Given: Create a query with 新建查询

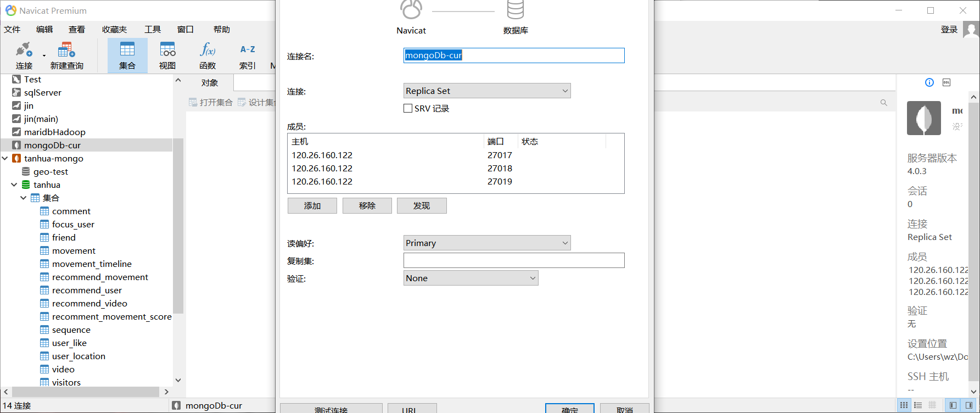Looking at the screenshot, I should click(x=66, y=55).
